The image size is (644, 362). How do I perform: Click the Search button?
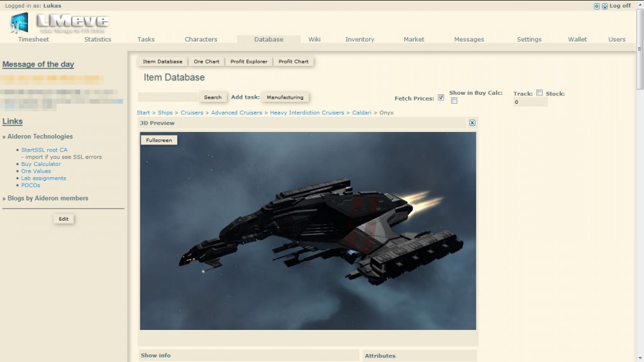[x=213, y=97]
